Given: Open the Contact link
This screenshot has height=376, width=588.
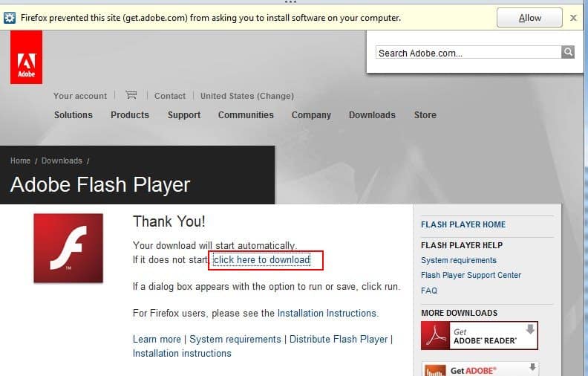Looking at the screenshot, I should coord(170,96).
